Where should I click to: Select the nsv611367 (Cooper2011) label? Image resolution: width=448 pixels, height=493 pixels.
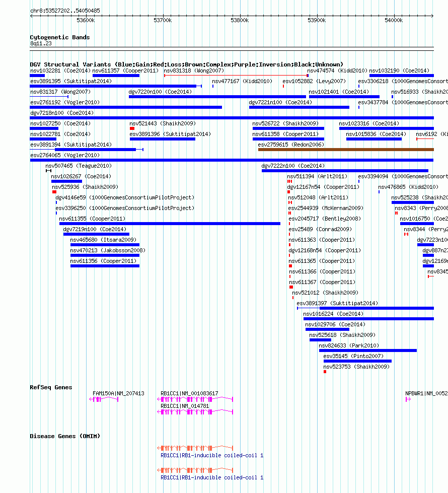pyautogui.click(x=322, y=283)
